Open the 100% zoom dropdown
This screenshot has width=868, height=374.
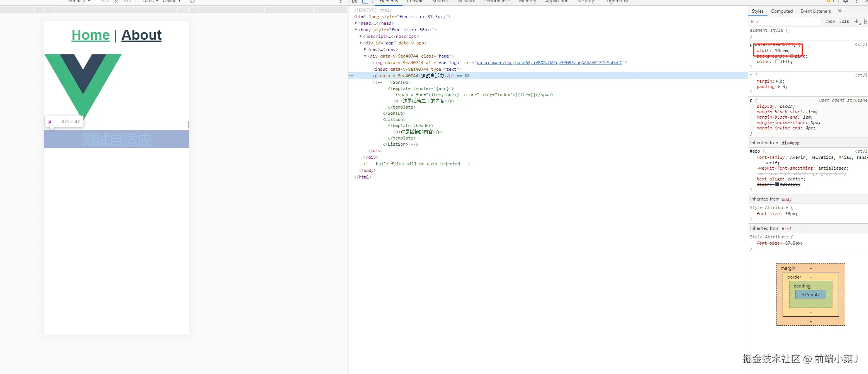coord(150,1)
